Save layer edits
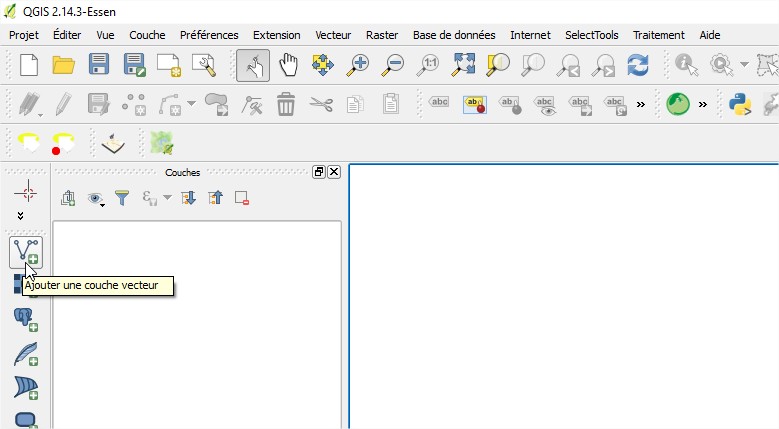779x429 pixels. 98,105
